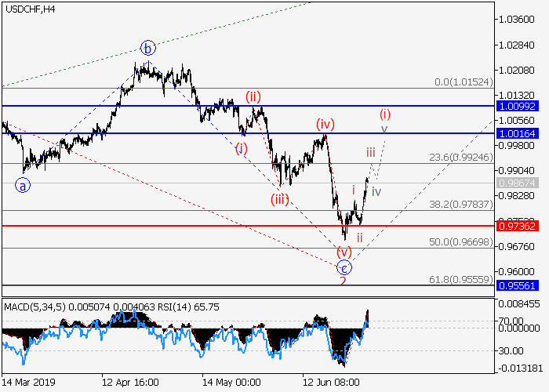549x392 pixels.
Task: Click the 38.2(0.97837) Fibonacci level label
Action: (463, 204)
